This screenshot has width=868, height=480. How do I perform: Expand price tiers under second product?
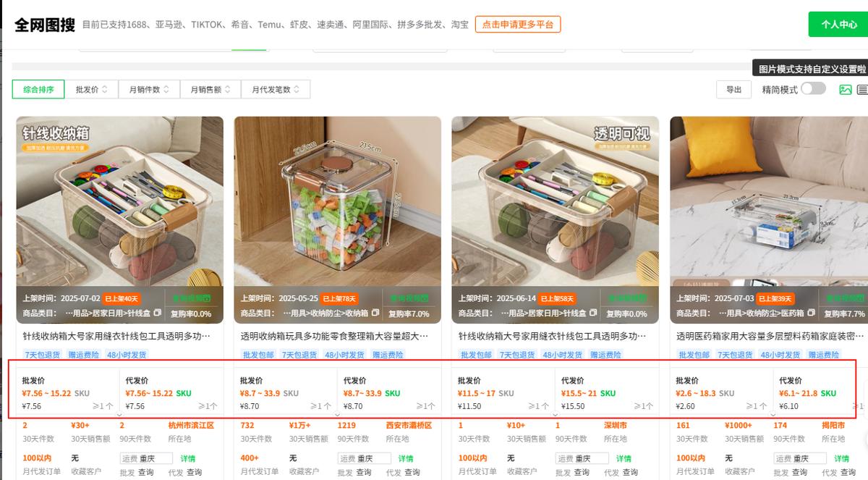click(337, 414)
